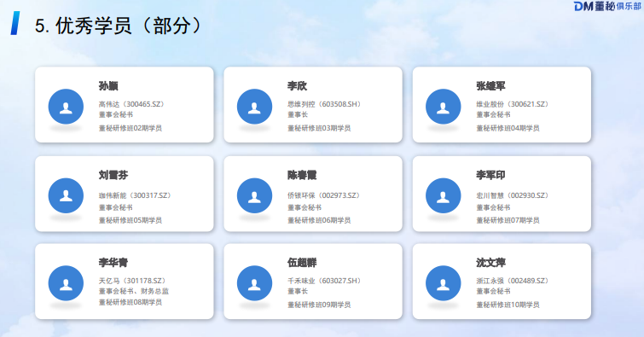The height and width of the screenshot is (337, 644).
Task: Click the avatar icon on the 002973.SZ card
Action: (x=254, y=195)
